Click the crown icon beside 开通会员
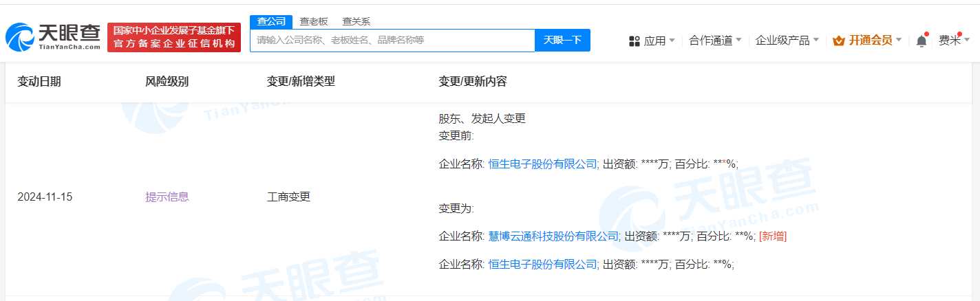The width and height of the screenshot is (980, 301). (838, 41)
